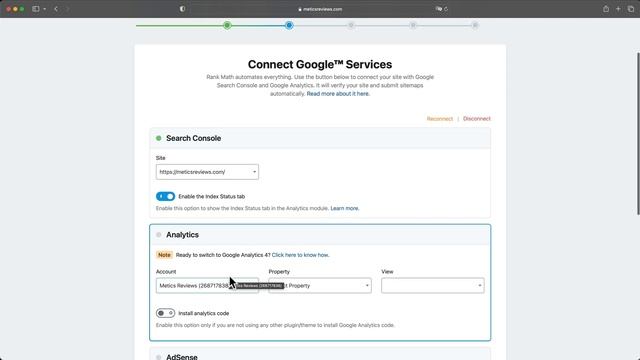
Task: Show tab overview icon
Action: click(631, 9)
